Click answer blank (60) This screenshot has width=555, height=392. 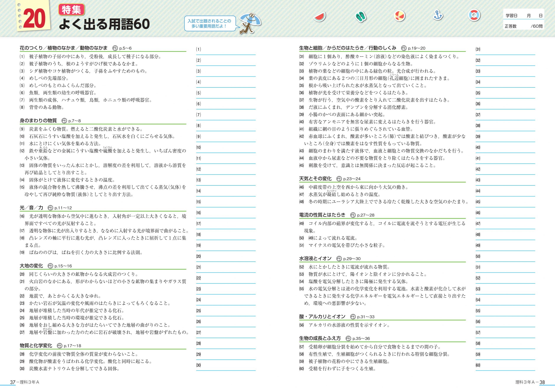click(505, 366)
